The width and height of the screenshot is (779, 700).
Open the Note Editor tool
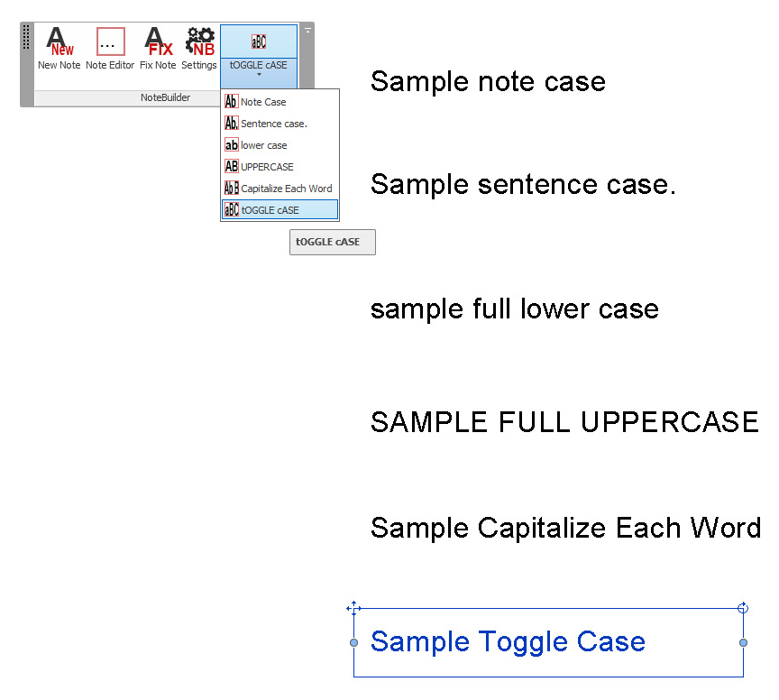(x=109, y=41)
